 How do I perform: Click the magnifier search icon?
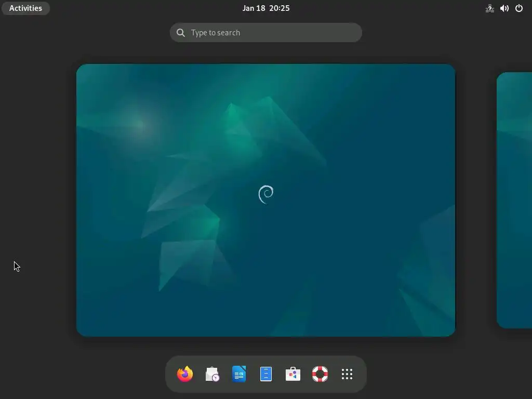coord(181,33)
